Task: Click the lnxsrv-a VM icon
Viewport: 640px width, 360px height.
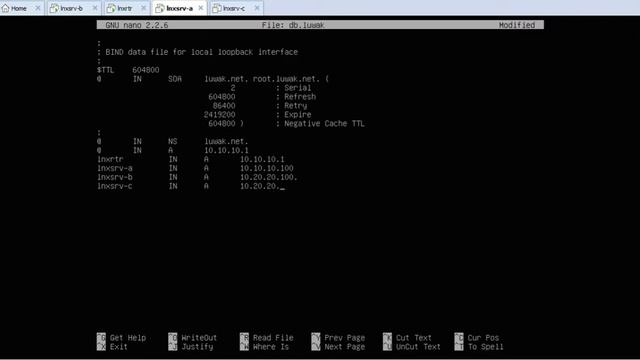Action: pos(160,8)
